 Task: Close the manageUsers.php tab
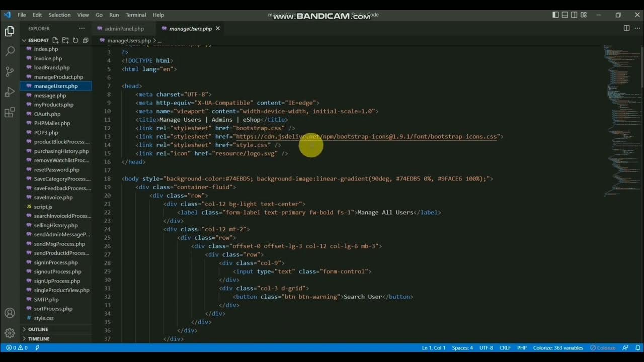point(218,29)
